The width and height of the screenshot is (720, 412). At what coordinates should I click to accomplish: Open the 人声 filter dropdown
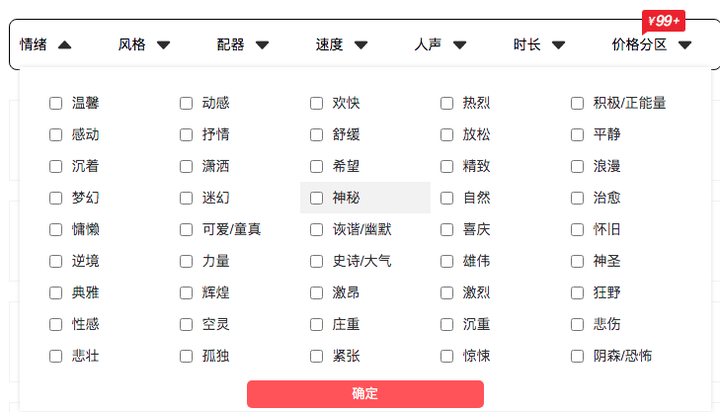click(x=441, y=44)
